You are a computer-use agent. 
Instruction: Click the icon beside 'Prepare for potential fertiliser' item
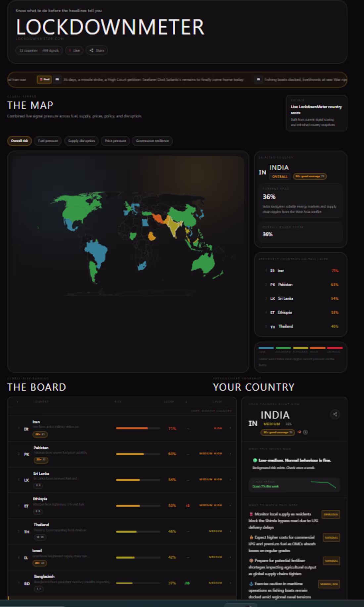(x=251, y=561)
